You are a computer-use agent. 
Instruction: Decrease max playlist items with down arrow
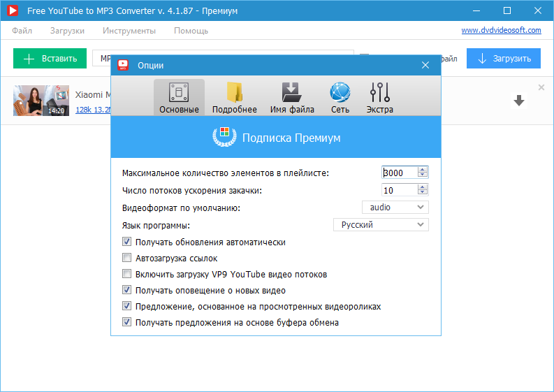(x=423, y=175)
